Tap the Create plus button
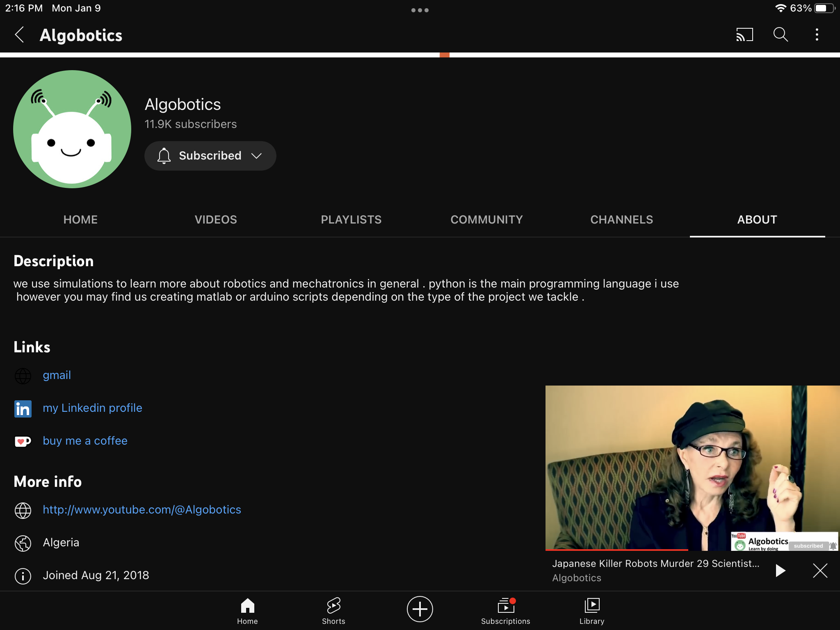The width and height of the screenshot is (840, 630). tap(420, 609)
